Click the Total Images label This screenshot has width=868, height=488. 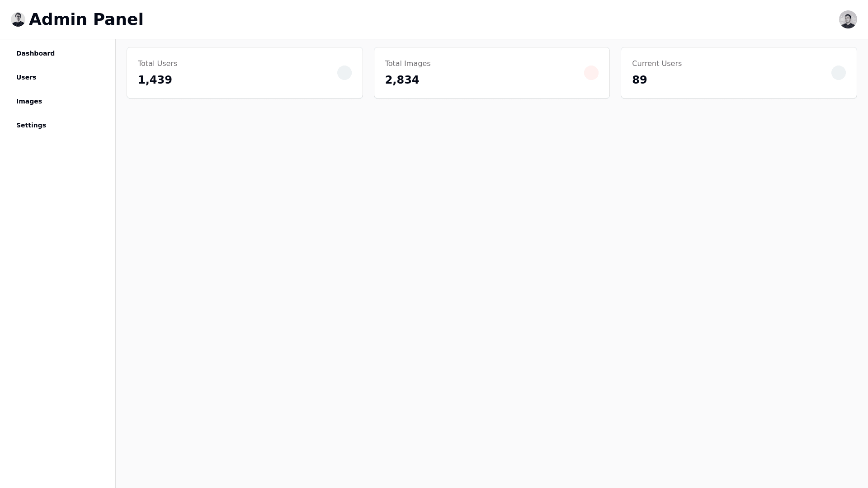407,64
